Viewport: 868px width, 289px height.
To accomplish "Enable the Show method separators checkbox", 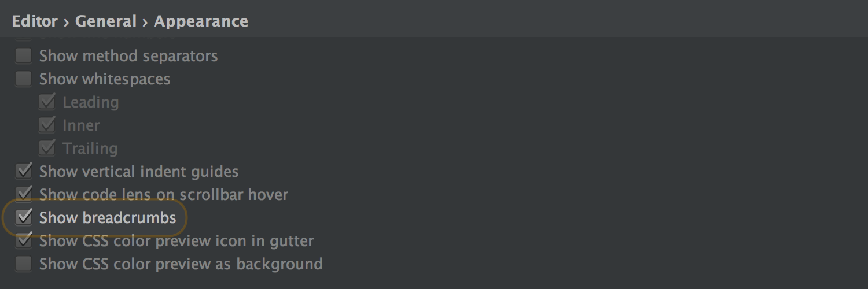I will 23,56.
